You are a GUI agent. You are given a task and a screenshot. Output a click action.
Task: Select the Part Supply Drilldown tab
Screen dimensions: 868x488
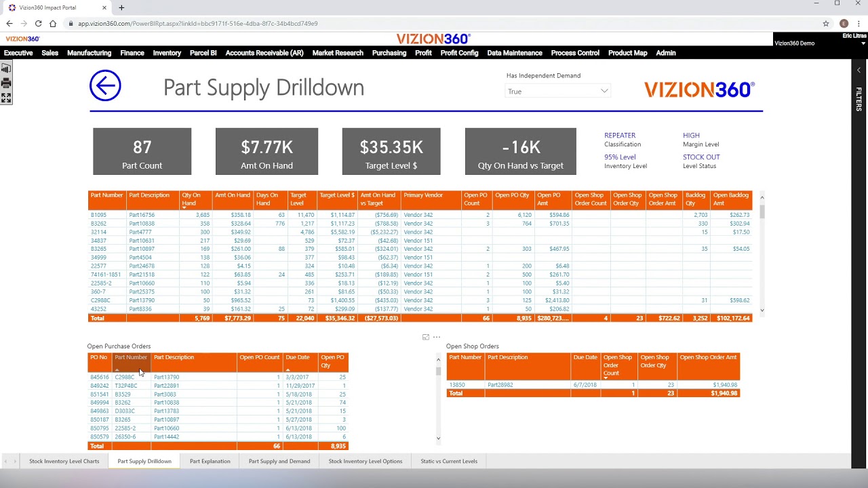pyautogui.click(x=144, y=461)
